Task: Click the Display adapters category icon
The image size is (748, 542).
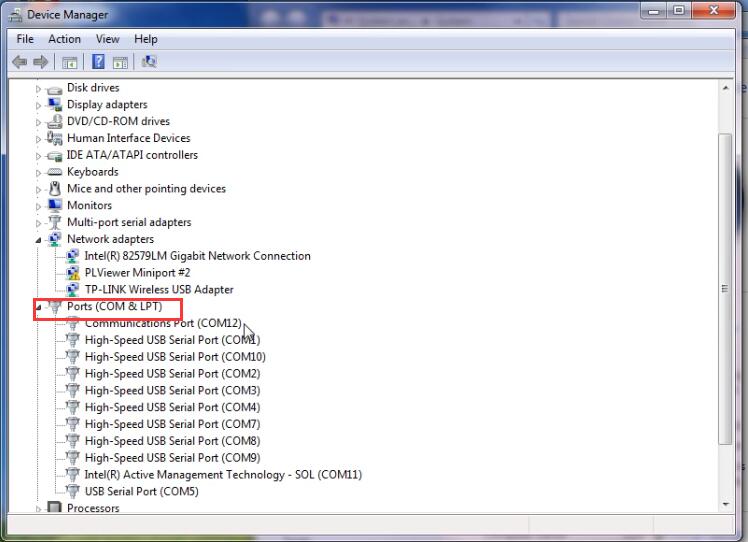Action: [55, 105]
